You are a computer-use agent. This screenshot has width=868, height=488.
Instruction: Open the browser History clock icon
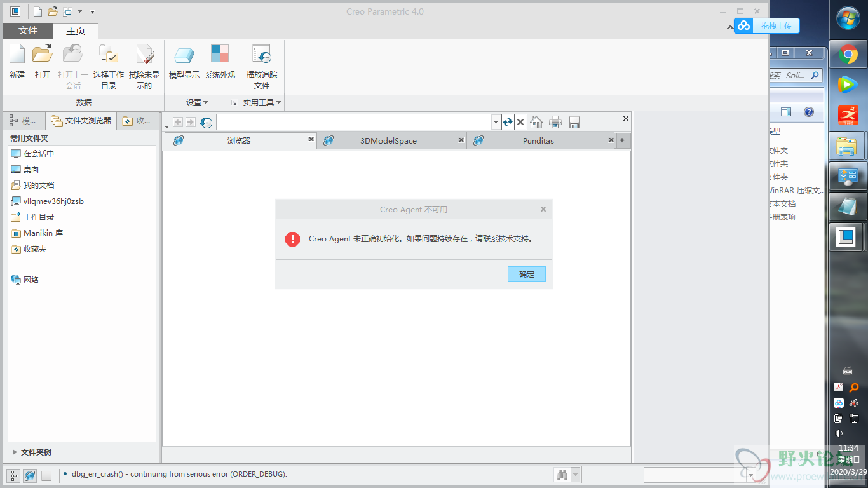click(206, 122)
